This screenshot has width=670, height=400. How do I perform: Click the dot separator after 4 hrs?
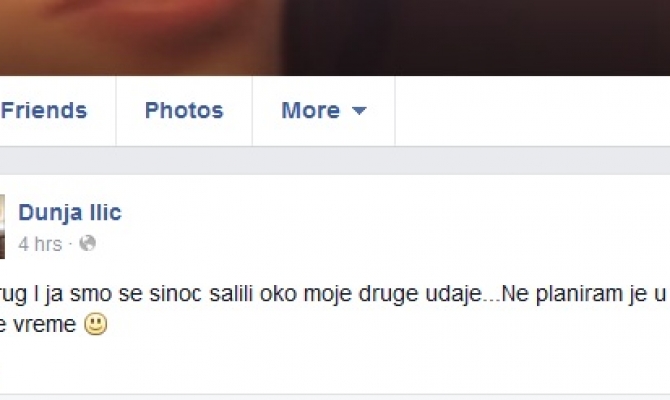71,244
